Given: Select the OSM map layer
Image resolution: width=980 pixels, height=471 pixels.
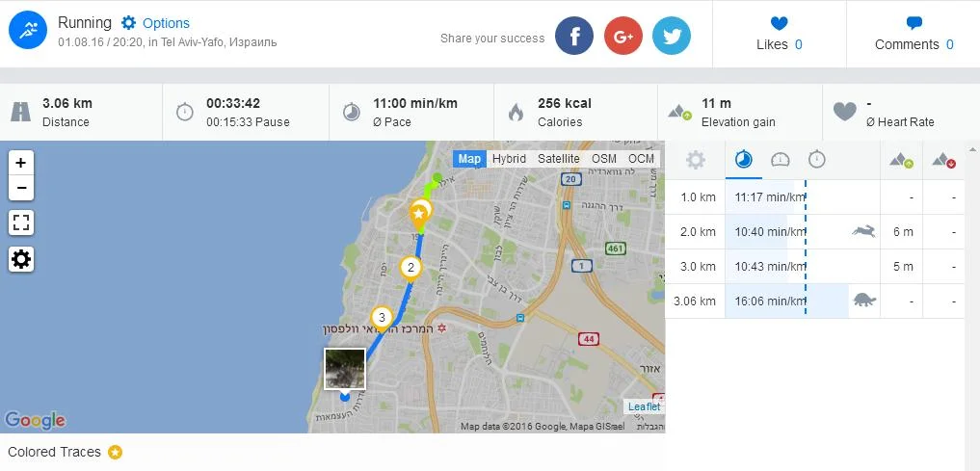Looking at the screenshot, I should coord(604,159).
